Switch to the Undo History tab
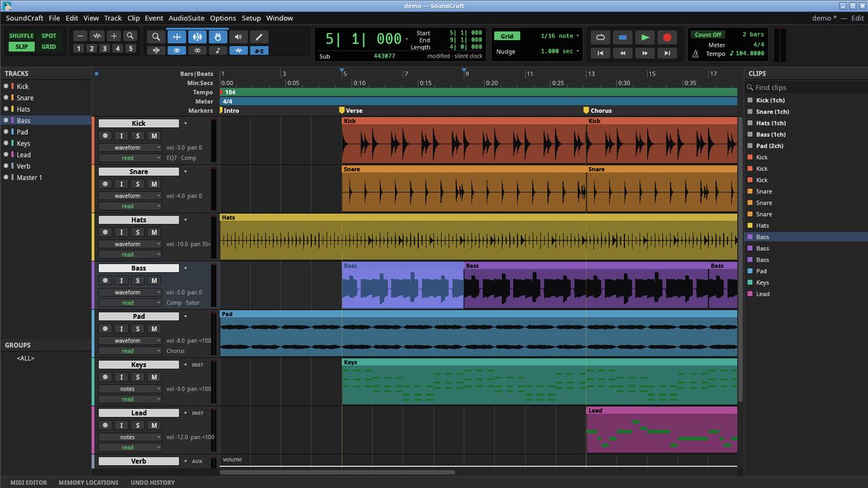This screenshot has height=488, width=868. (x=153, y=483)
